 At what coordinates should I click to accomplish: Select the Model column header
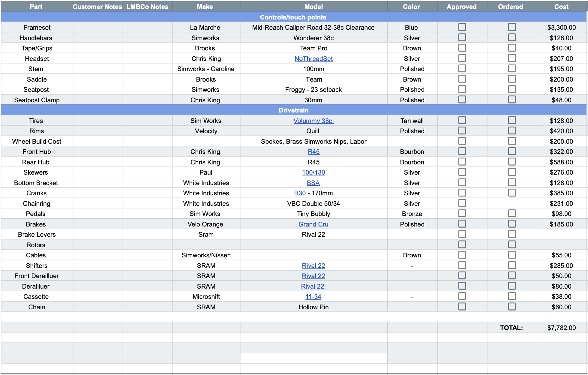coord(313,7)
